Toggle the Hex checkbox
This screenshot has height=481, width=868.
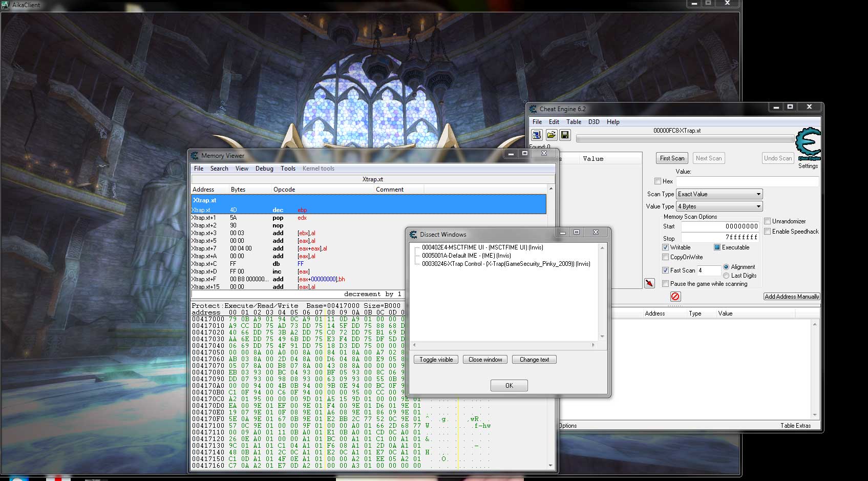[x=658, y=181]
